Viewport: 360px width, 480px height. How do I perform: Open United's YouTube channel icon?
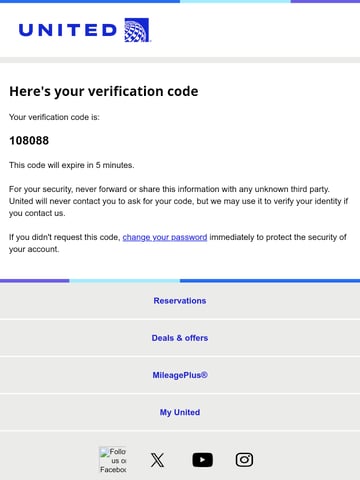point(202,460)
